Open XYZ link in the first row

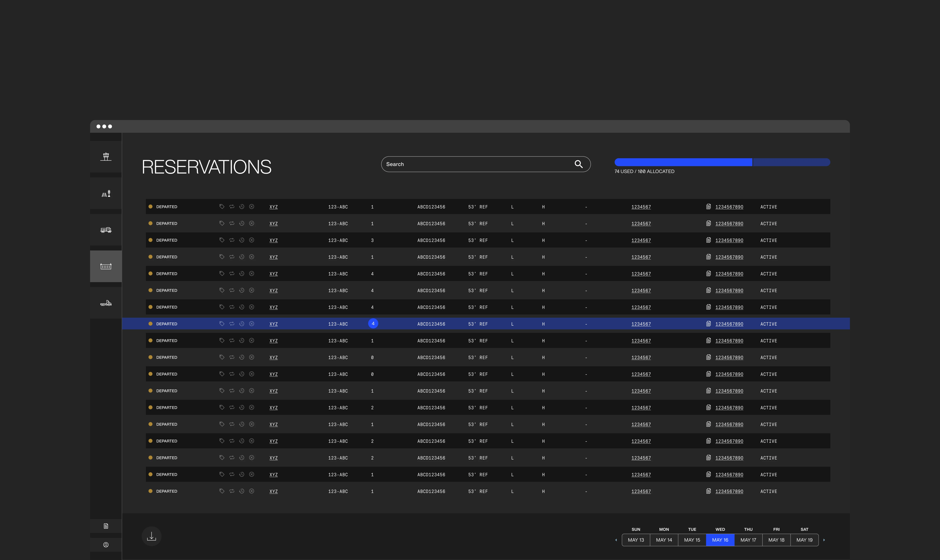point(273,207)
